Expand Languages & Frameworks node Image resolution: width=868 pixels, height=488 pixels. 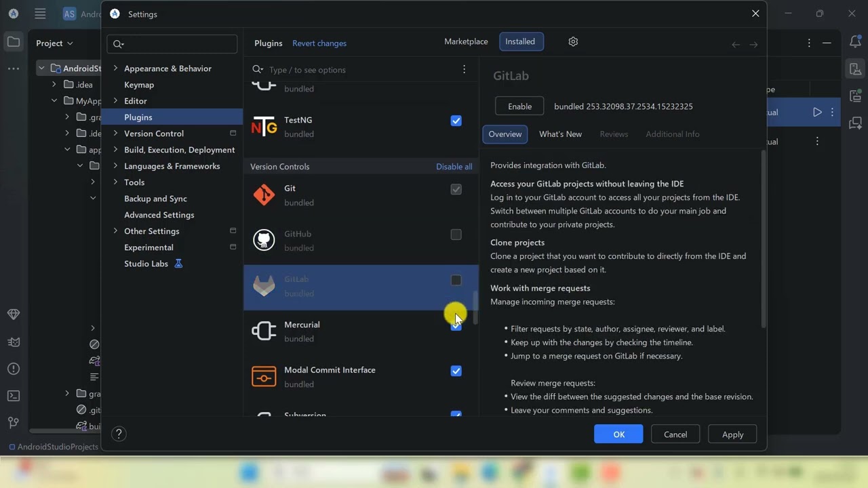(x=115, y=166)
